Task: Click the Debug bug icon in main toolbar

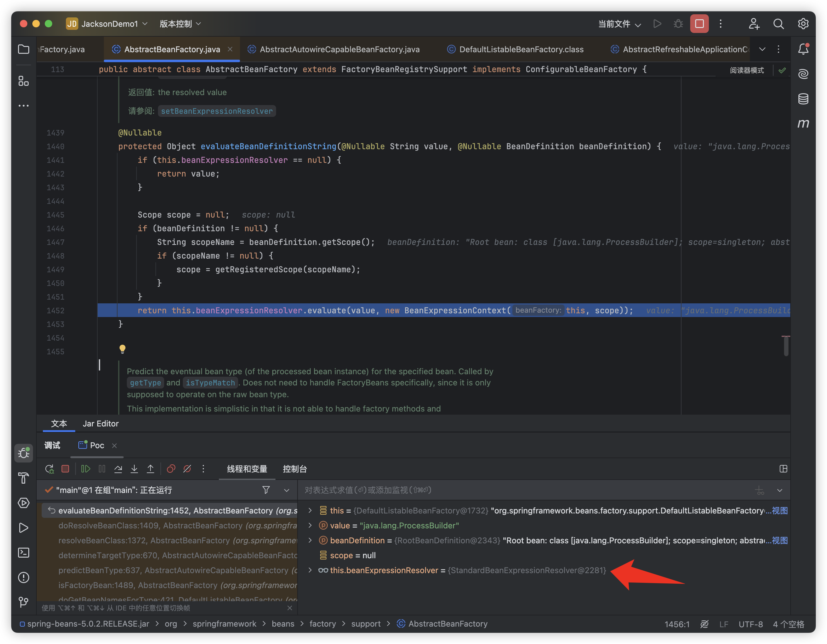Action: coord(678,24)
